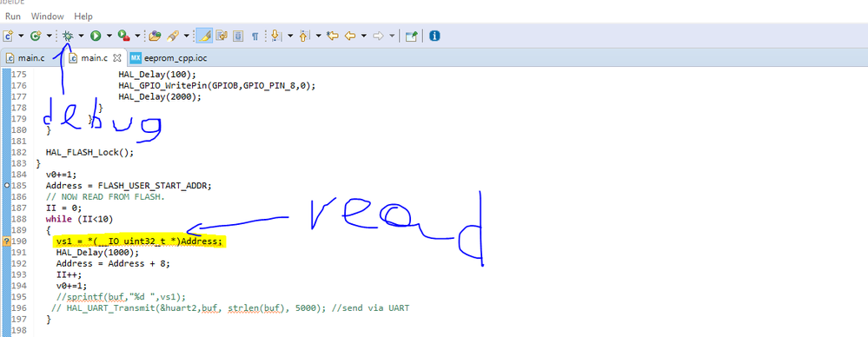Click the commented sprintf line
The image size is (868, 337).
point(122,296)
